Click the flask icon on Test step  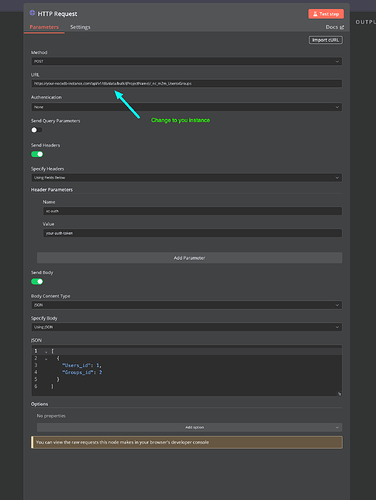click(315, 14)
